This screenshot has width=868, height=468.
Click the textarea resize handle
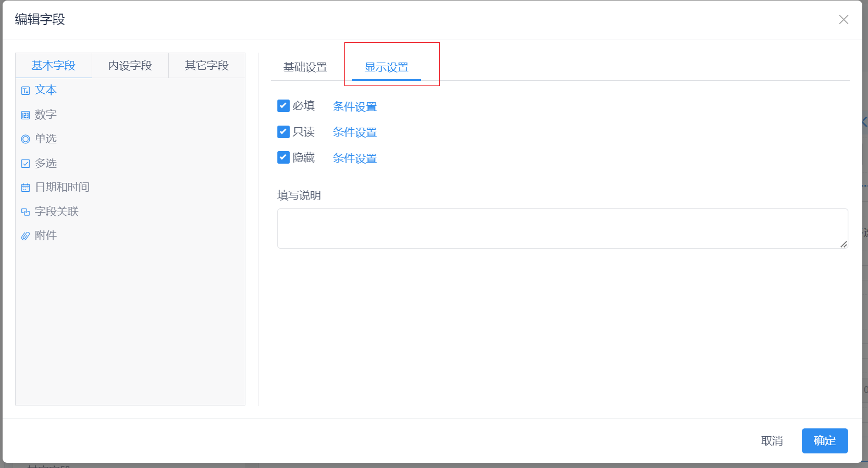point(844,244)
